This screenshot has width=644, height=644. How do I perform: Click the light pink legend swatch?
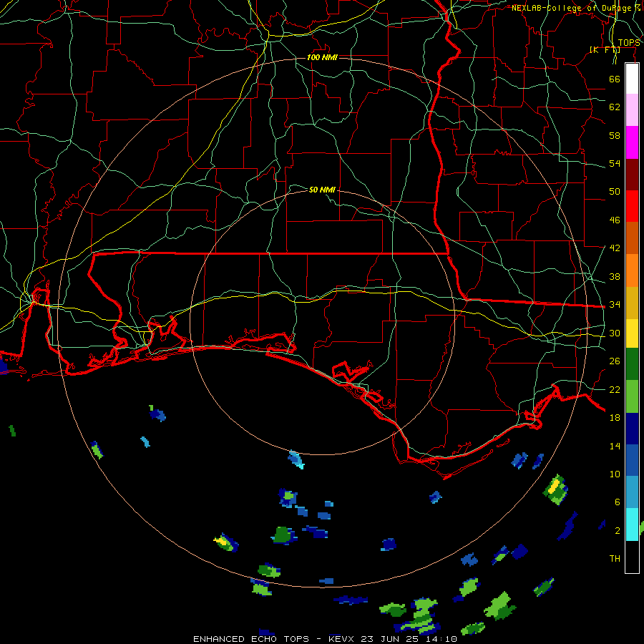(x=632, y=110)
